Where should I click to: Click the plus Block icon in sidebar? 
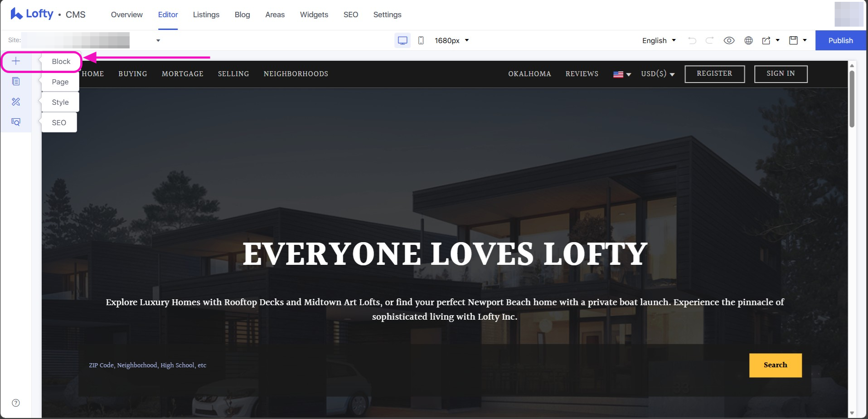click(16, 61)
